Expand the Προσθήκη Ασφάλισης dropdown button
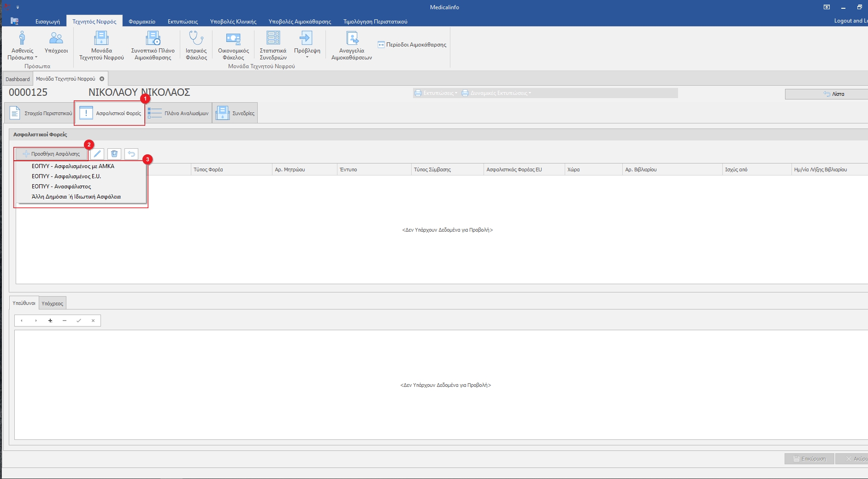 coord(51,154)
